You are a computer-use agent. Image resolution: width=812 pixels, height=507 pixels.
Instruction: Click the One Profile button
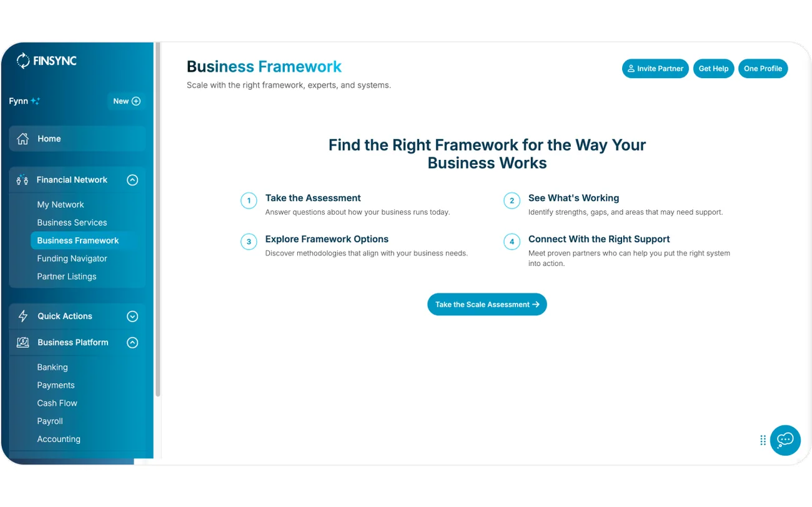pos(763,69)
